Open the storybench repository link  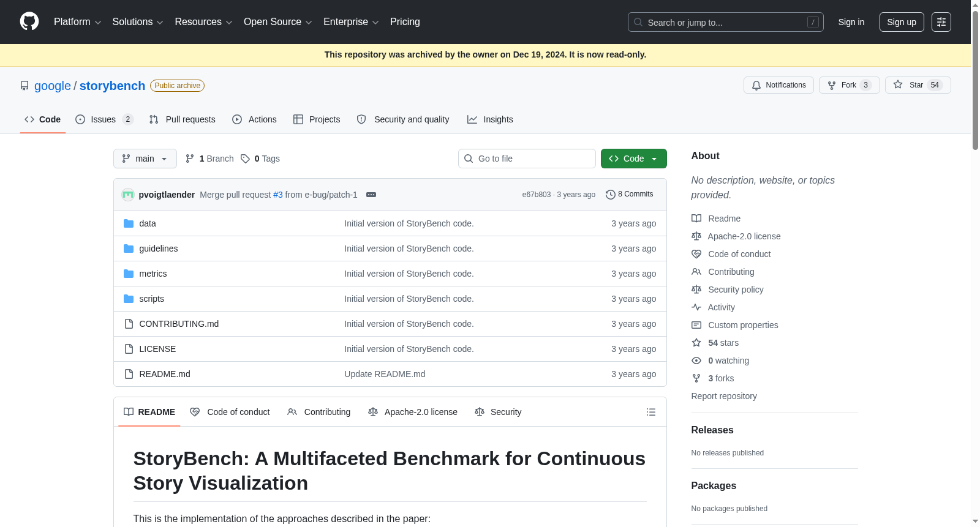112,86
